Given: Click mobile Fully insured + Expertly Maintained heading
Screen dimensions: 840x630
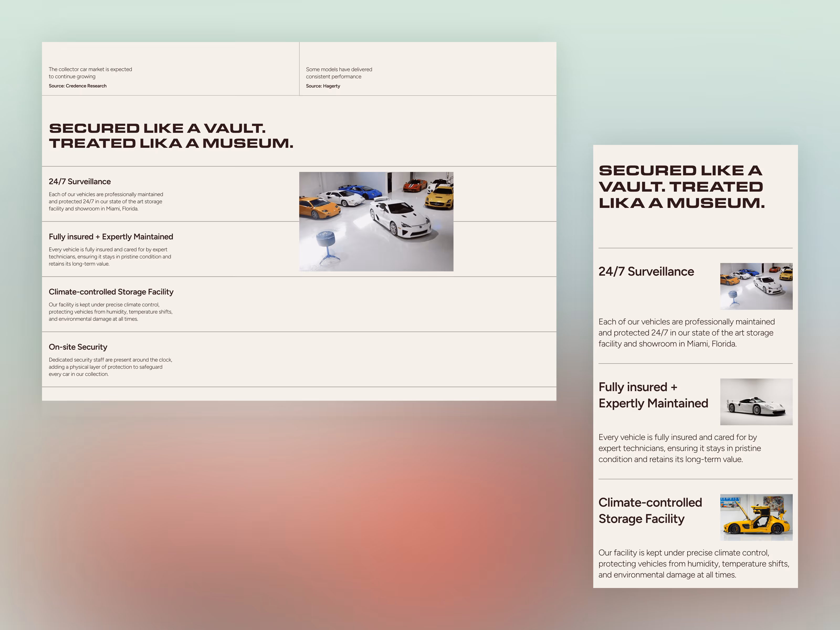Looking at the screenshot, I should [653, 395].
